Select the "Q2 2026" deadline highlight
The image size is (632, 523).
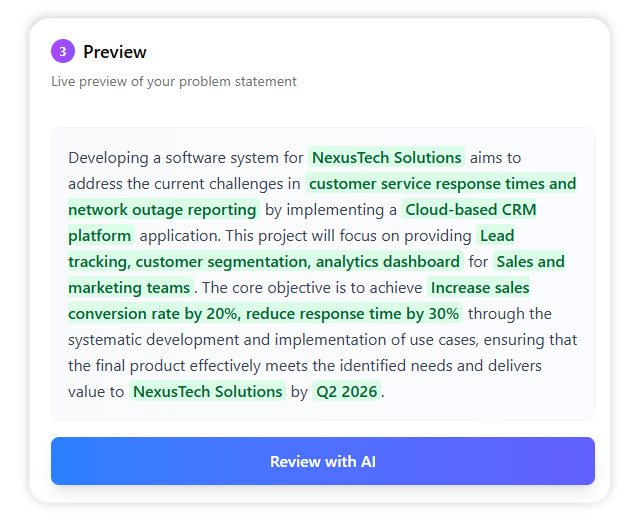[346, 391]
